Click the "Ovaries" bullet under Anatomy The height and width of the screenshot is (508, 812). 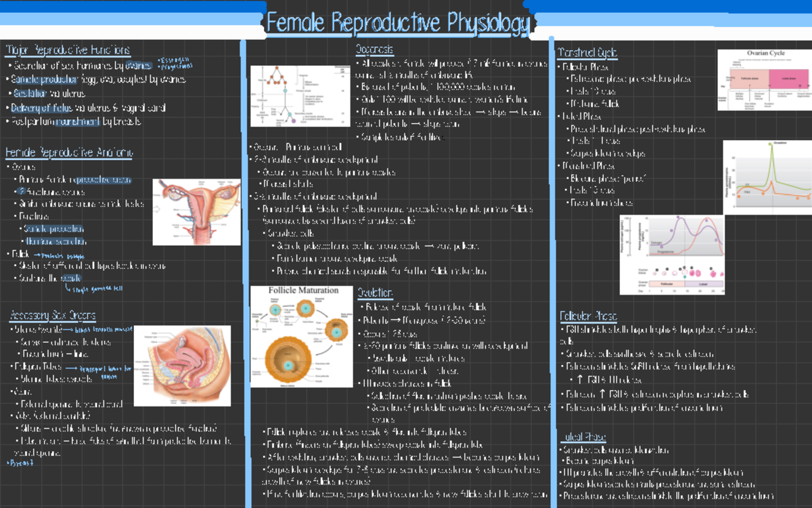tap(21, 167)
